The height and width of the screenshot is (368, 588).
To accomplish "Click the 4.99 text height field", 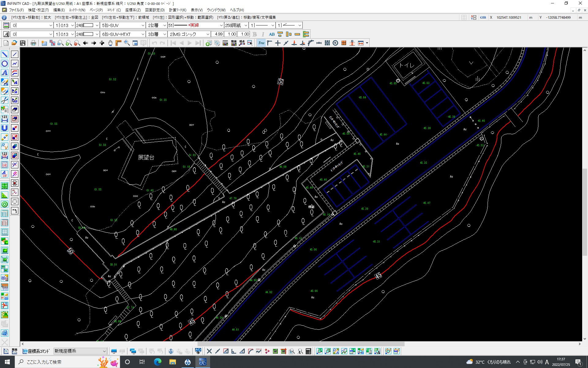I will click(218, 34).
